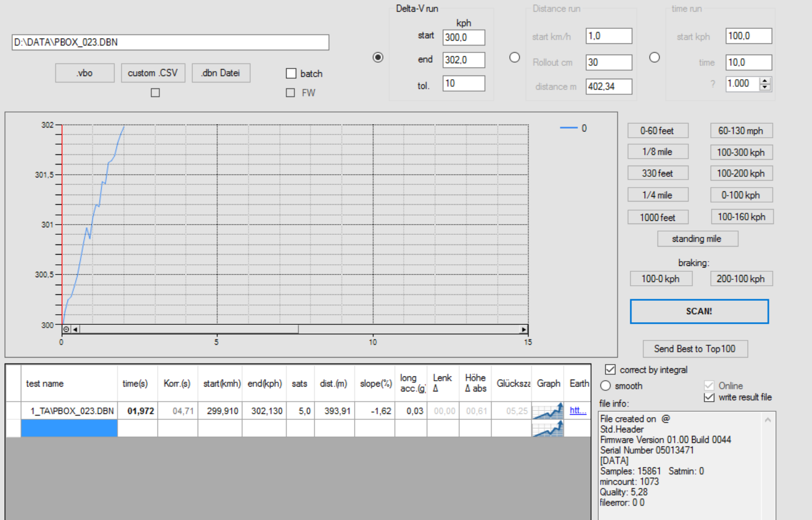Increase the time run spinner value

pyautogui.click(x=765, y=81)
